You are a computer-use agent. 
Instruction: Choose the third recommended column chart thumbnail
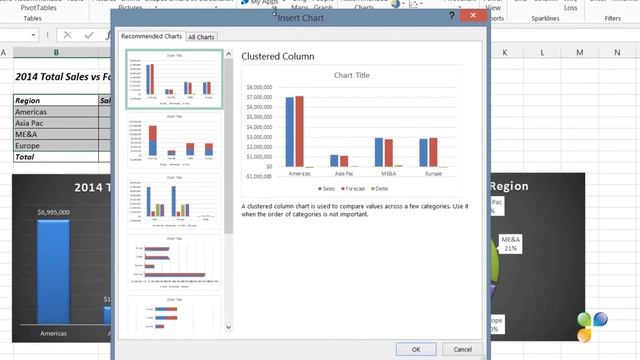coord(174,201)
